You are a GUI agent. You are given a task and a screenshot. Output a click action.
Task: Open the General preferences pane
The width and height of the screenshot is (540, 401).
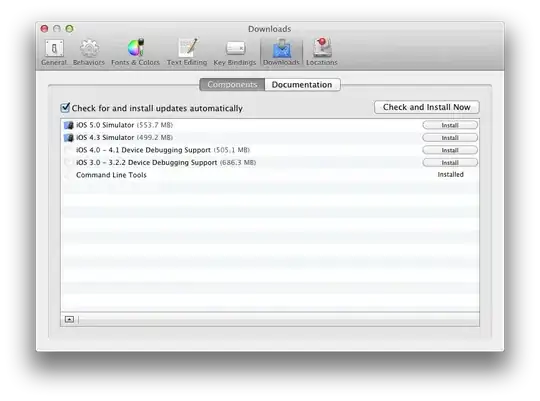pos(54,52)
